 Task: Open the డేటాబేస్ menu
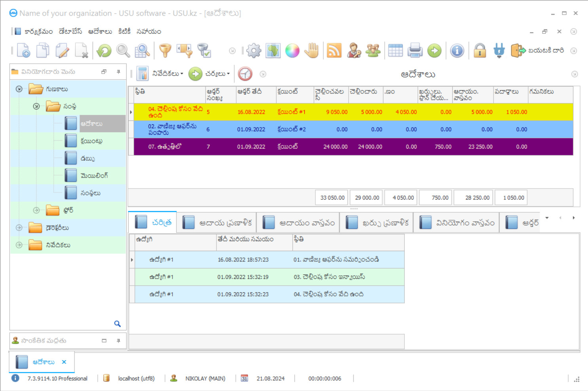pyautogui.click(x=70, y=32)
